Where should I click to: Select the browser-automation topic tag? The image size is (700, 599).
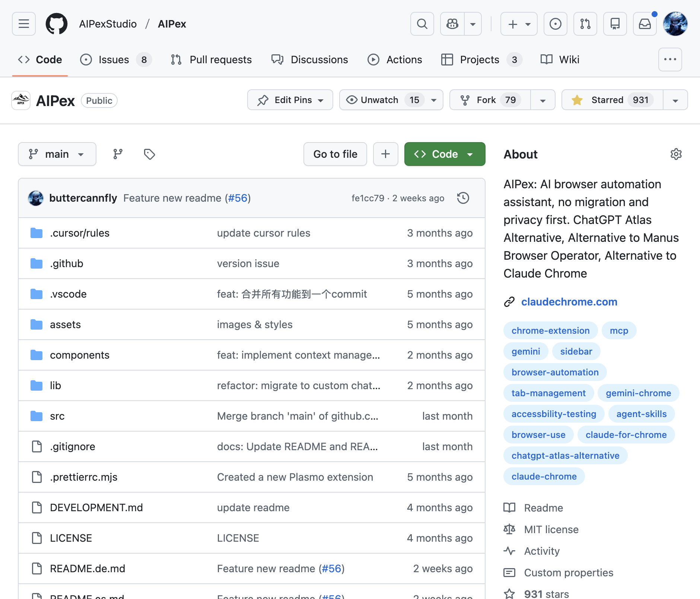tap(555, 372)
